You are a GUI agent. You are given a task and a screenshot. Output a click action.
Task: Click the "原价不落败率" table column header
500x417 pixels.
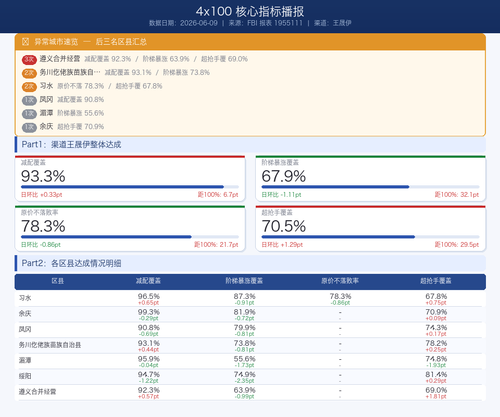(340, 281)
